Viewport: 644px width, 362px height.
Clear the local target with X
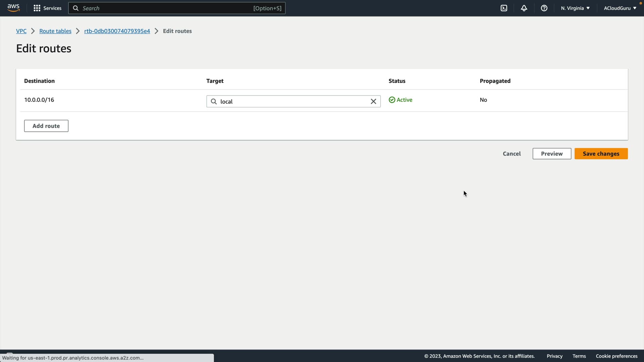click(x=373, y=102)
